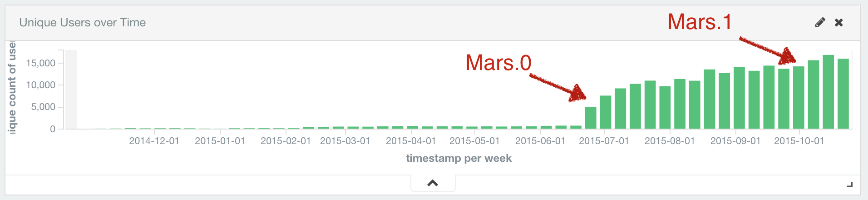The height and width of the screenshot is (200, 868).
Task: Click the 2015-10-01 x-axis label
Action: [799, 141]
